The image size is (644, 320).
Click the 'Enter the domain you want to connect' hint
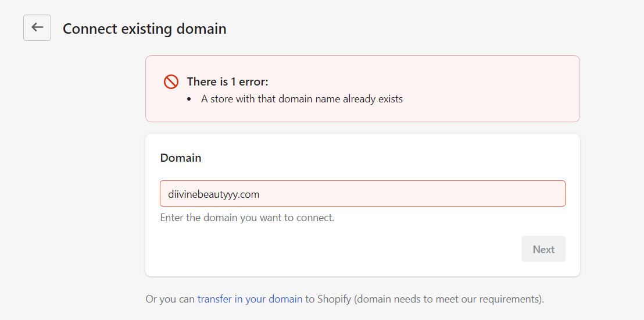(247, 218)
